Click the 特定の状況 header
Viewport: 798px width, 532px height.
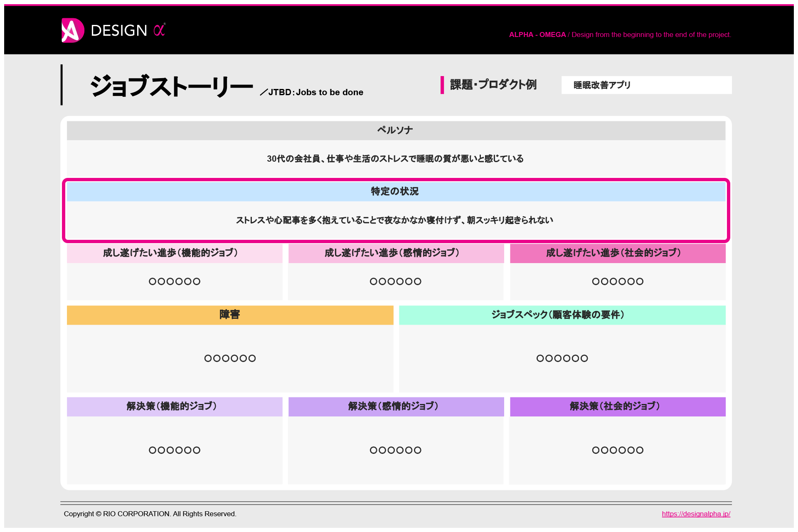[396, 191]
